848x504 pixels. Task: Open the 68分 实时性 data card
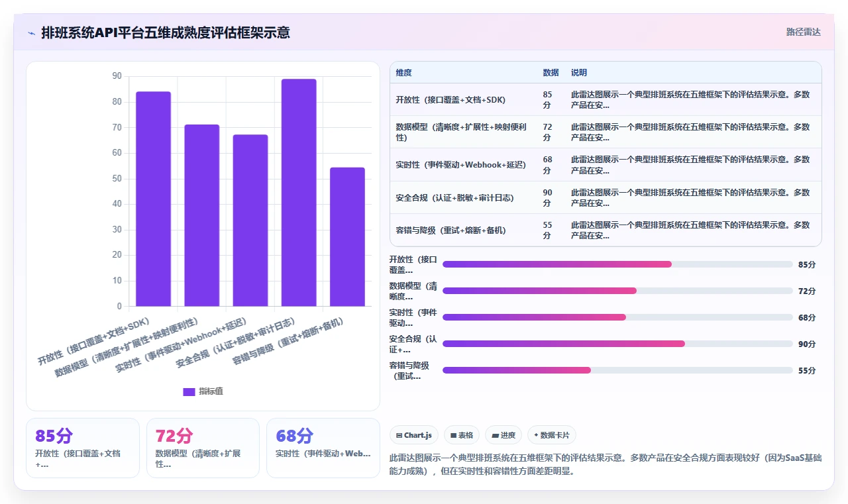[323, 448]
